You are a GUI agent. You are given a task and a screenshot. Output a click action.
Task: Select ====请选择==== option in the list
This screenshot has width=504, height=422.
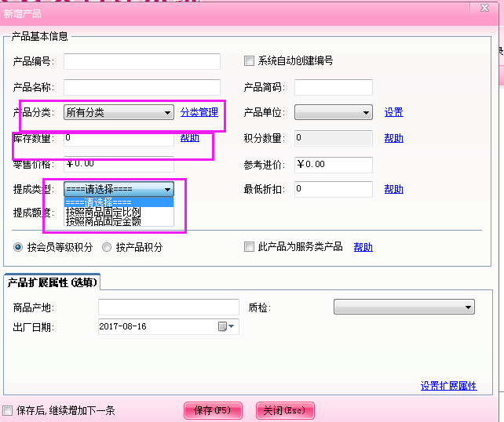point(119,202)
